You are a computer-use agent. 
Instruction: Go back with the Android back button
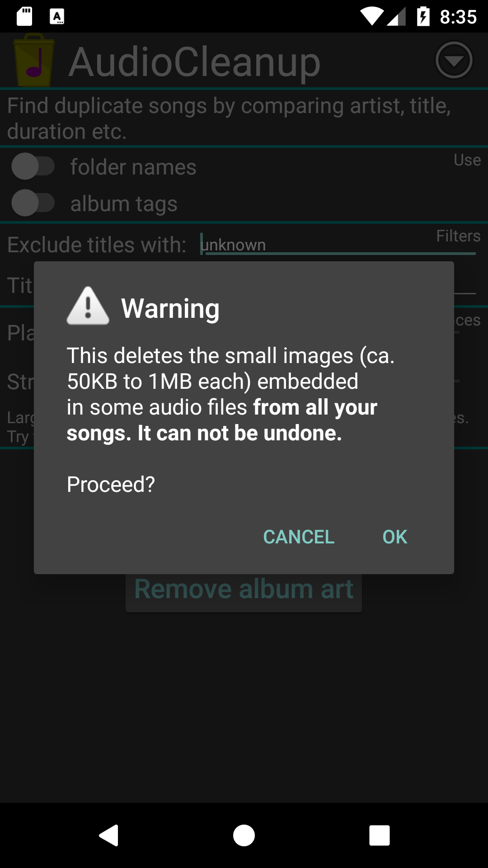(x=108, y=835)
